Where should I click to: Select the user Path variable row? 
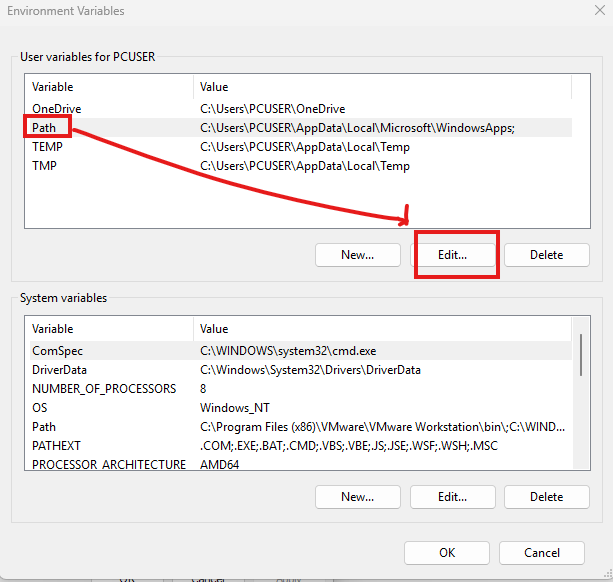[45, 127]
